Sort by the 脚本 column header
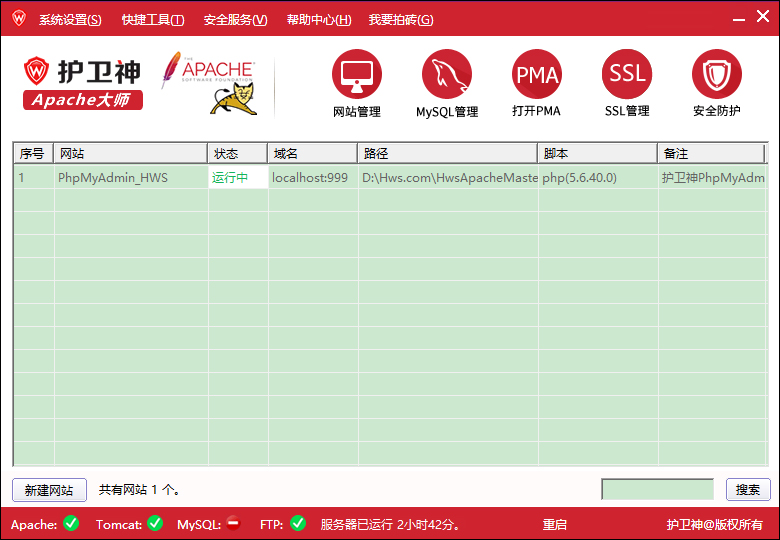 click(597, 153)
